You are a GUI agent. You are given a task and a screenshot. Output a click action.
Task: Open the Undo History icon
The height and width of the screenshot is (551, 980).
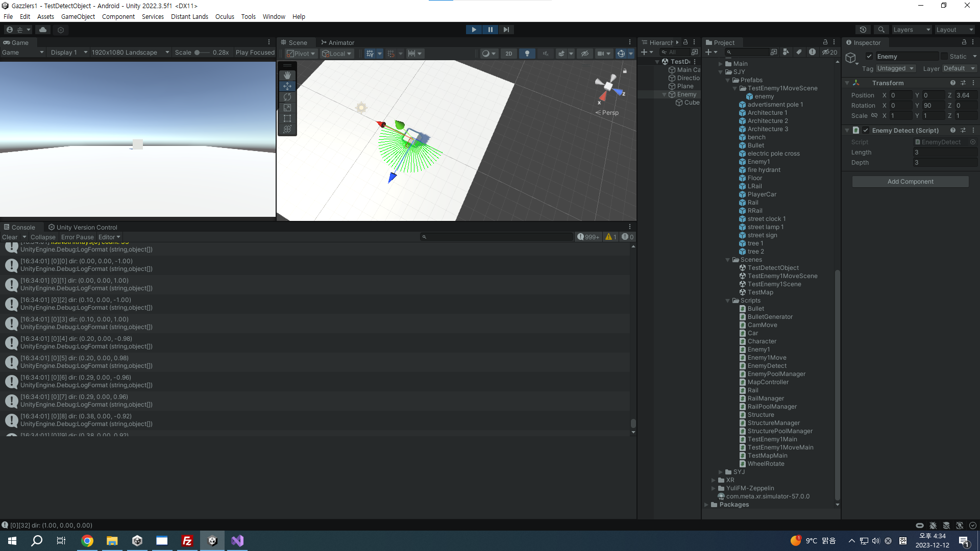click(x=863, y=30)
